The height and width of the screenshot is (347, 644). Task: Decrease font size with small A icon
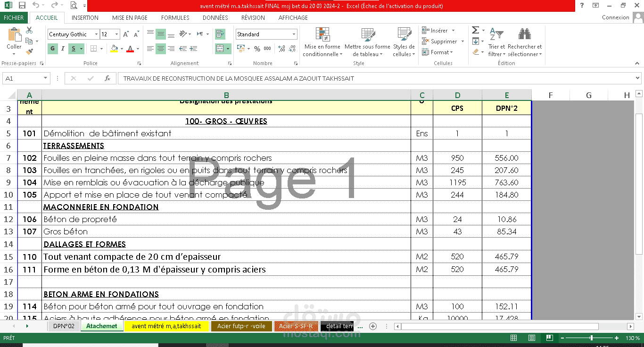tap(135, 34)
